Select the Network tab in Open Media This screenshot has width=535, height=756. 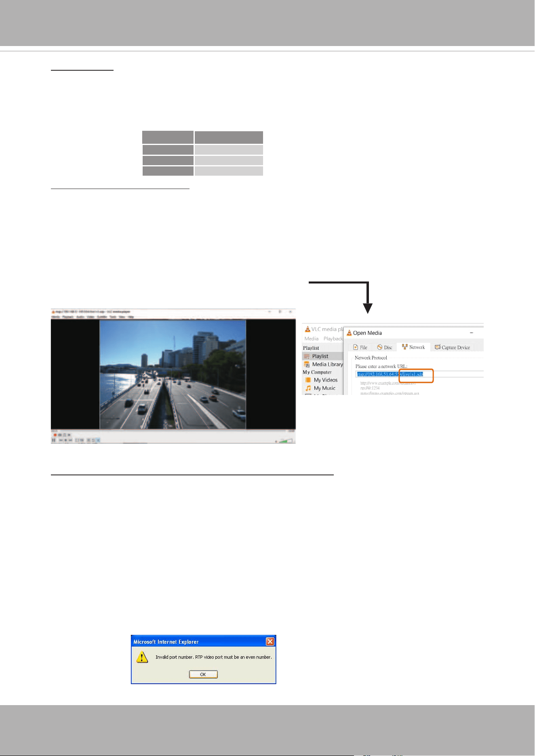pyautogui.click(x=413, y=347)
